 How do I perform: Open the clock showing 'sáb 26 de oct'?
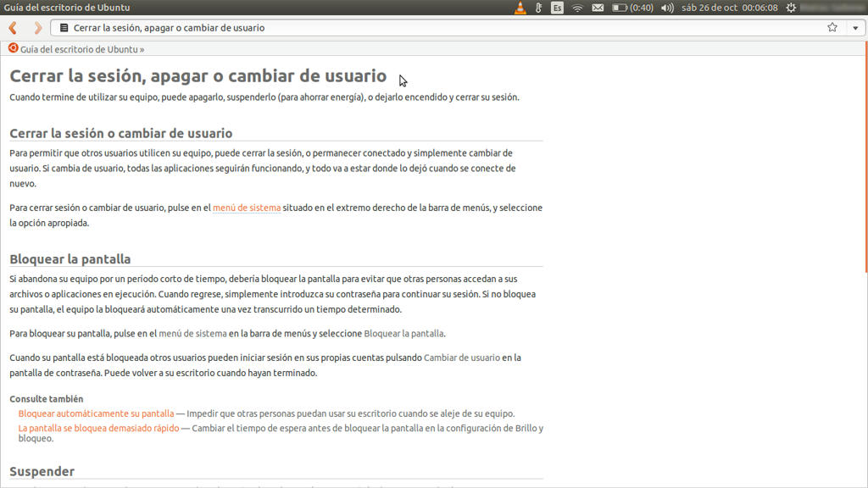[730, 8]
